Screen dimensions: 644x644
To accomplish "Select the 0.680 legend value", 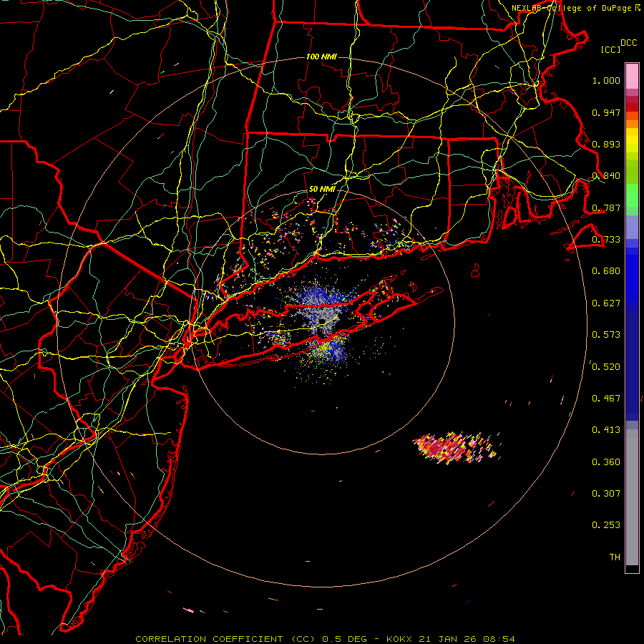I will tap(606, 271).
